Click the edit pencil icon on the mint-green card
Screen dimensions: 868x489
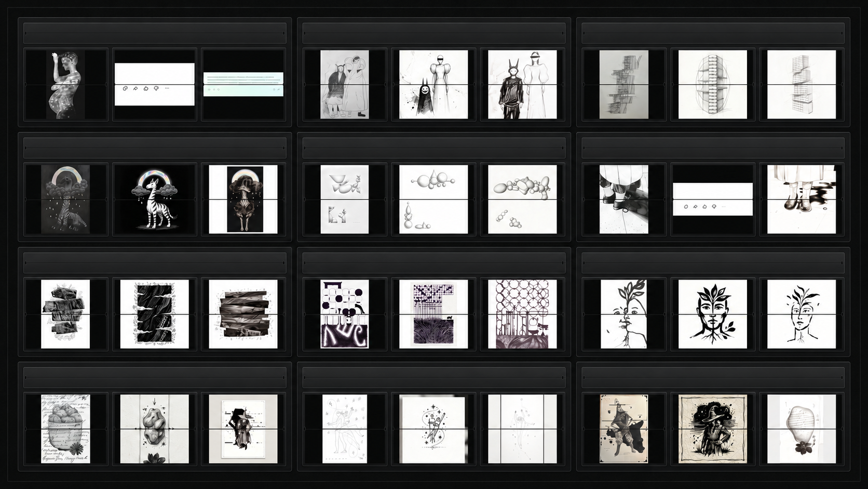279,89
